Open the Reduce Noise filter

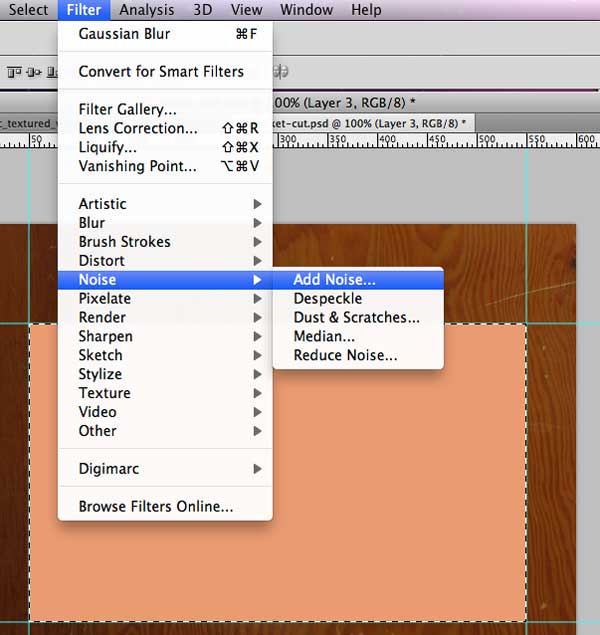click(x=345, y=356)
